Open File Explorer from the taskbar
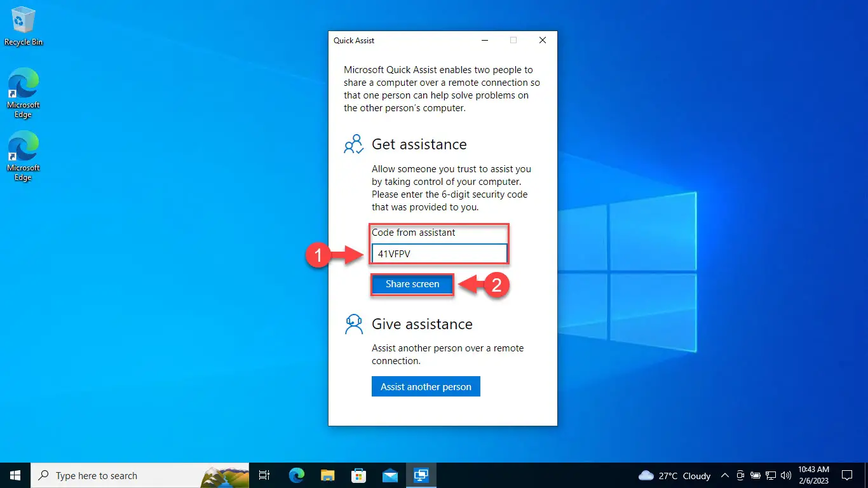Viewport: 868px width, 488px height. 328,475
